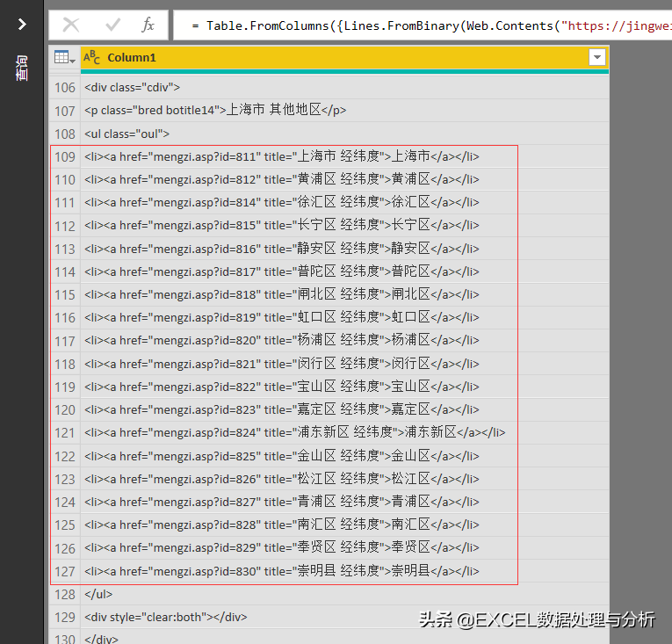
Task: Select the cell containing 上海市 其他地区
Action: coord(344,111)
